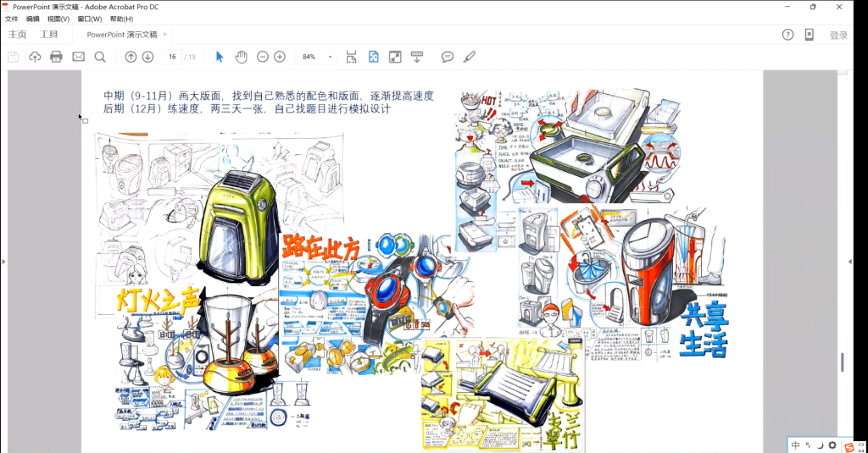Zoom in with plus button
The height and width of the screenshot is (453, 868).
click(280, 57)
